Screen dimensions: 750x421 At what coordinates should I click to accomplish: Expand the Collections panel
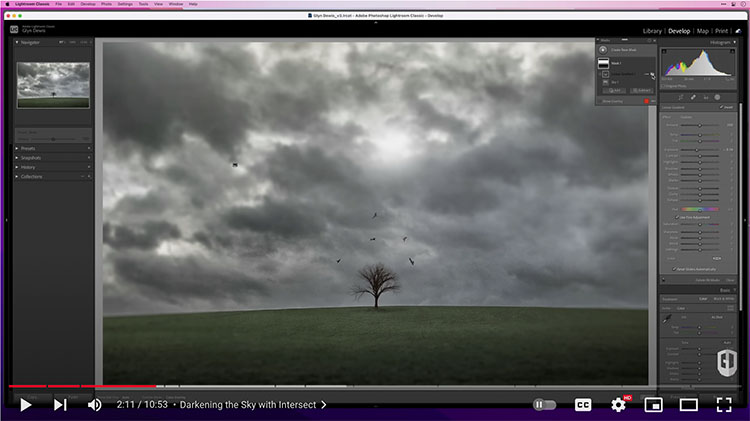tap(17, 177)
